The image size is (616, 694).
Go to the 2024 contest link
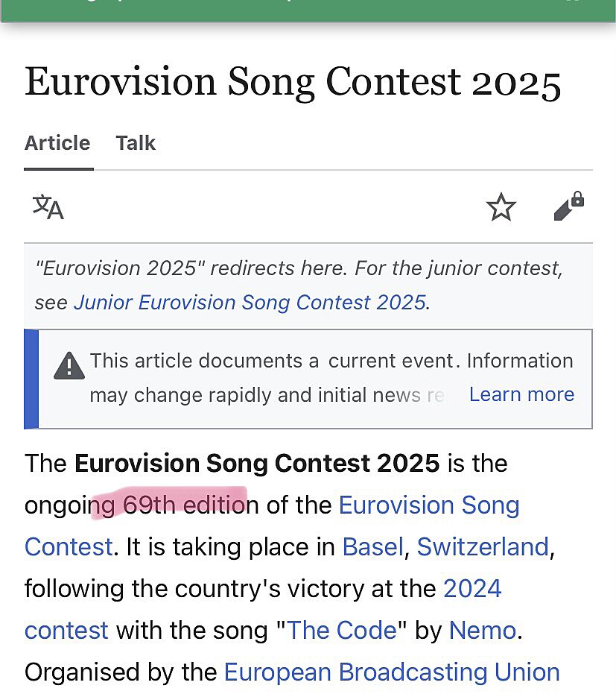(x=472, y=589)
